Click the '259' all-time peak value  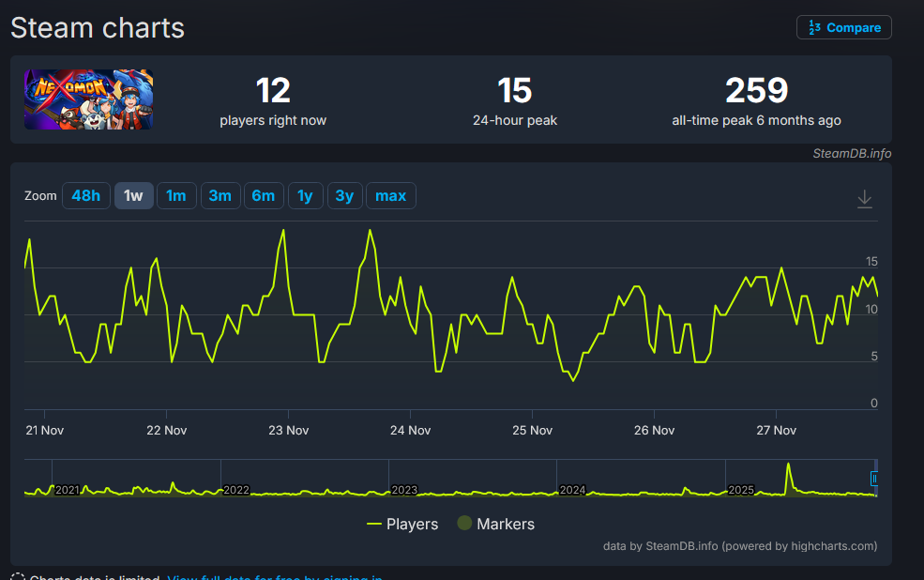pos(757,91)
